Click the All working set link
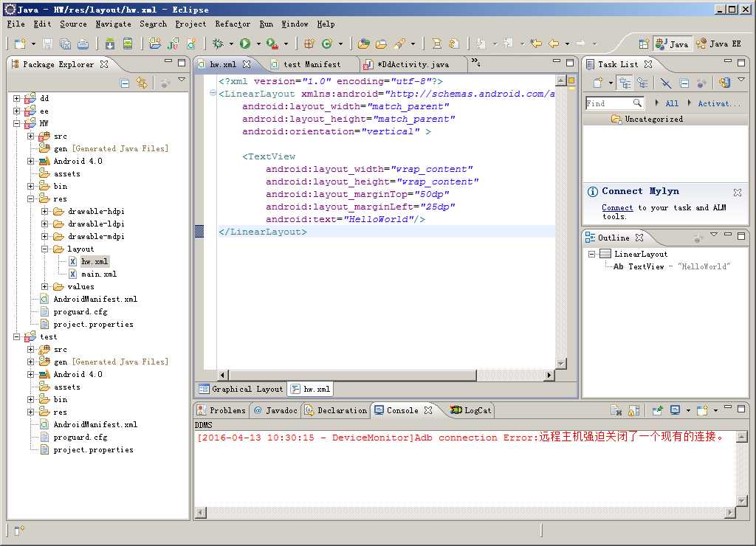The image size is (756, 546). pyautogui.click(x=672, y=103)
